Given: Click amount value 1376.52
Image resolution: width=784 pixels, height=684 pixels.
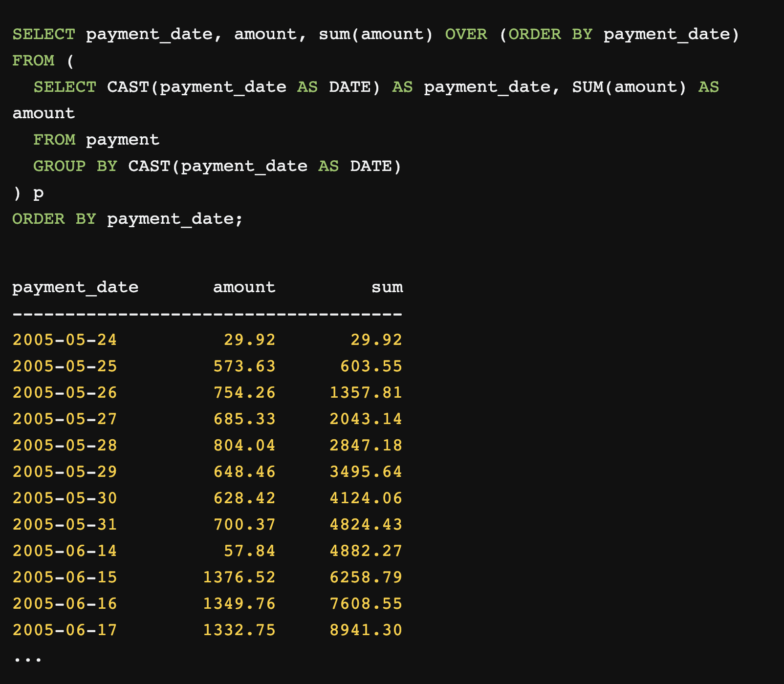Looking at the screenshot, I should 240,577.
